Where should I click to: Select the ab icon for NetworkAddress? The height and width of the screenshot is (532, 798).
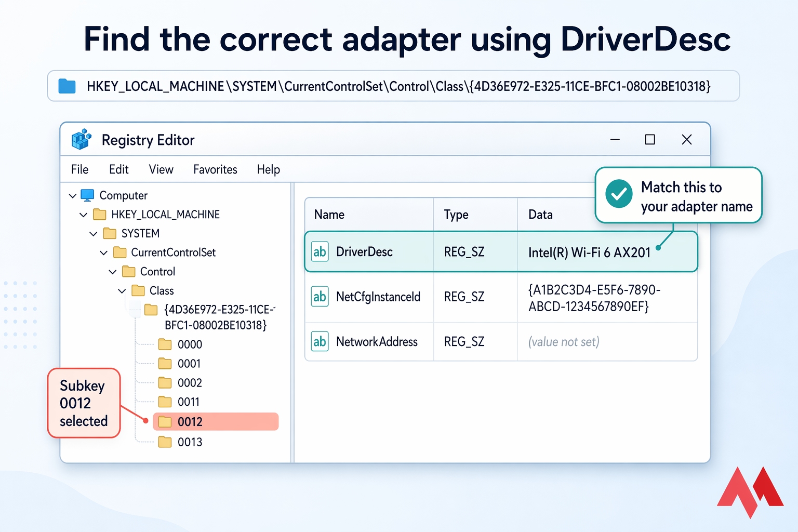point(320,341)
